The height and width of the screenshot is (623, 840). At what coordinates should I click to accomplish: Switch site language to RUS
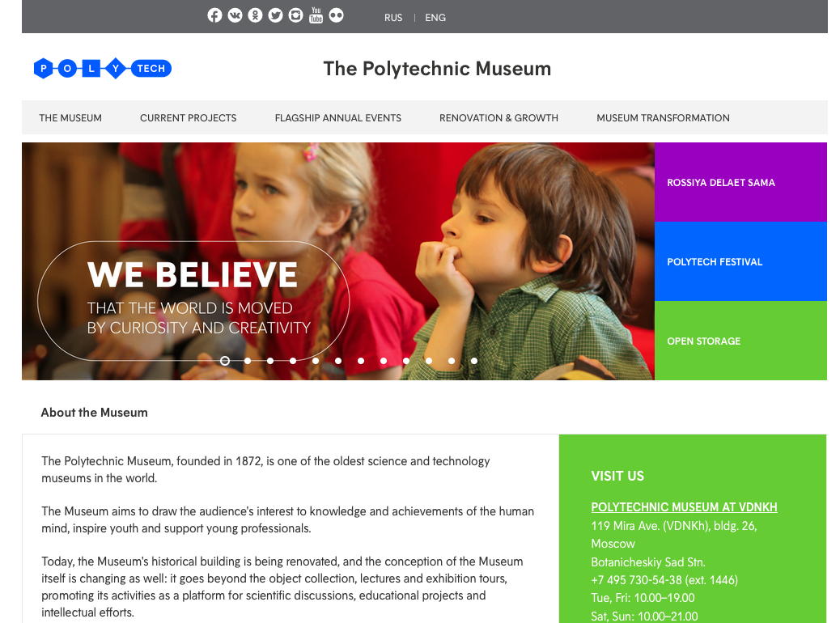[393, 18]
